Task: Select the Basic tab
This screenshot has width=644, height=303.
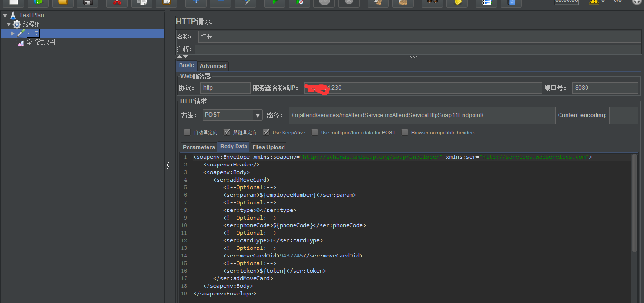Action: [x=187, y=65]
